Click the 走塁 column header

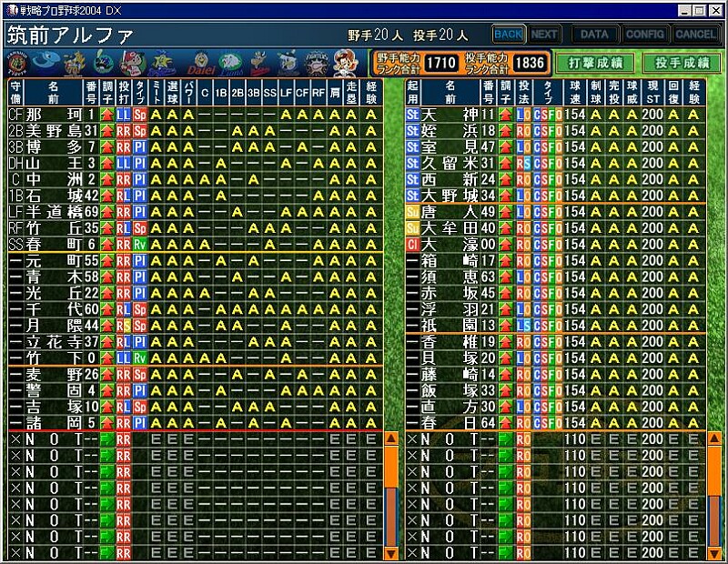[351, 92]
